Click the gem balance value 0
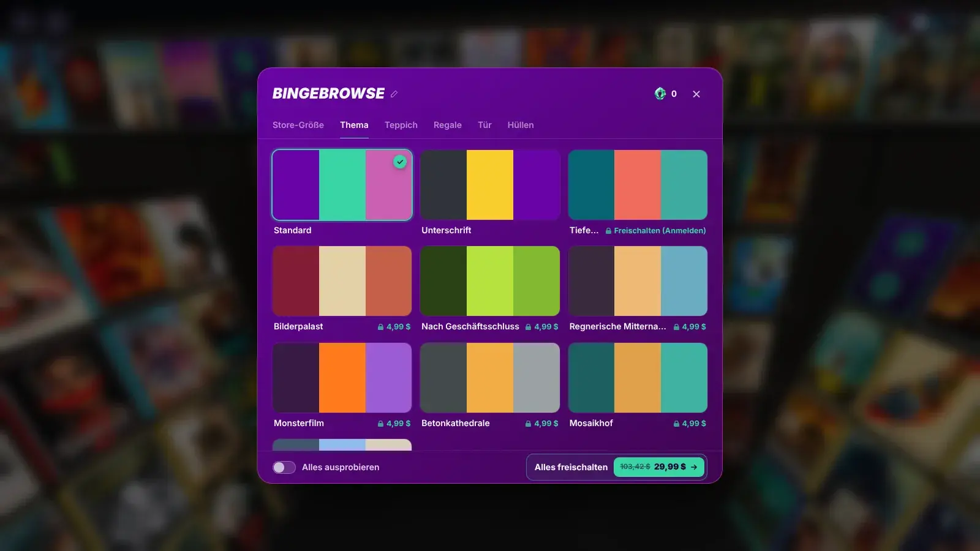Viewport: 980px width, 551px height. click(674, 94)
